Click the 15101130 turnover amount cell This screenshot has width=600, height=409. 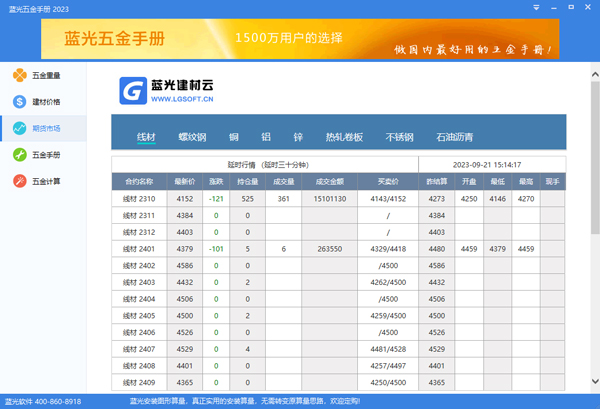coord(329,199)
